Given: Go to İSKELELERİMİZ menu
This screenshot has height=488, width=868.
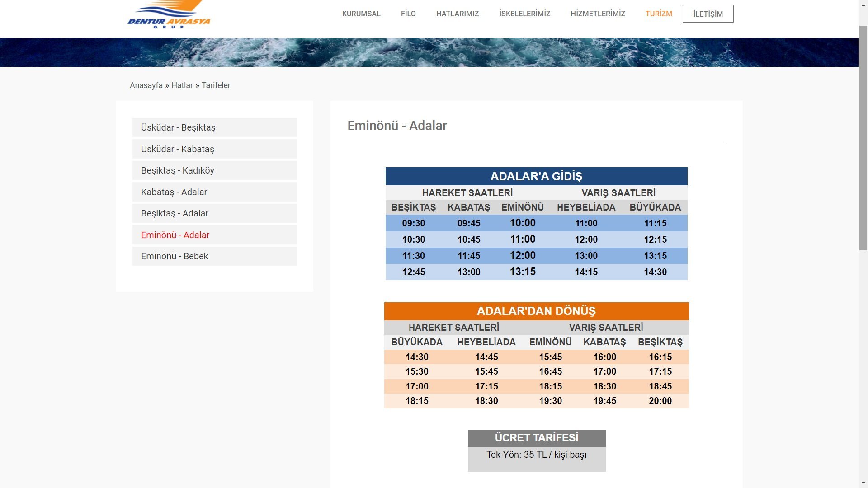Looking at the screenshot, I should (x=524, y=14).
